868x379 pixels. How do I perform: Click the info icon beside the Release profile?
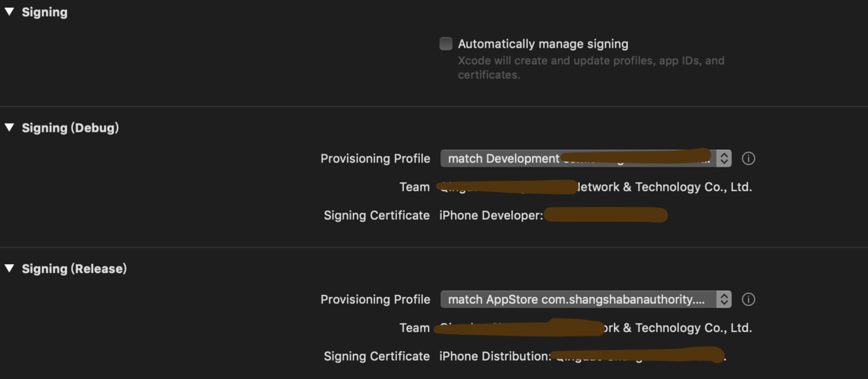tap(748, 299)
